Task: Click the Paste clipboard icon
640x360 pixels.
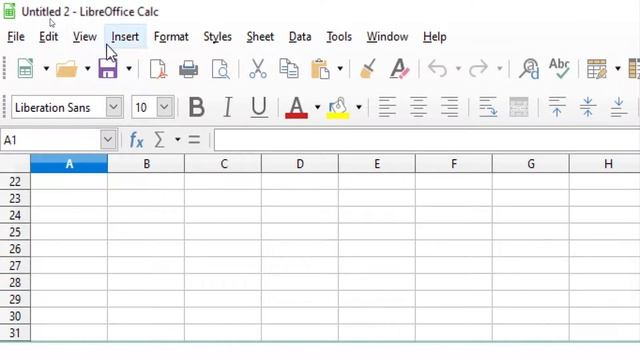Action: [320, 69]
